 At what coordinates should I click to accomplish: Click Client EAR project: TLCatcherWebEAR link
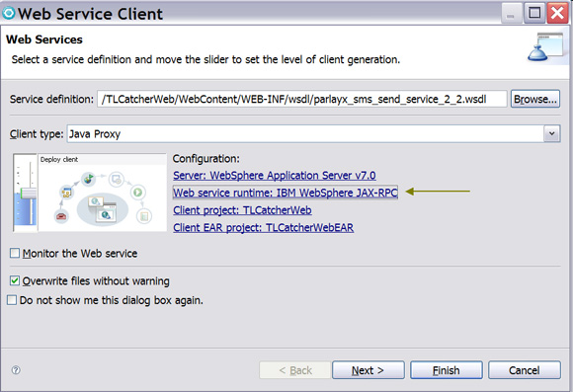[263, 228]
